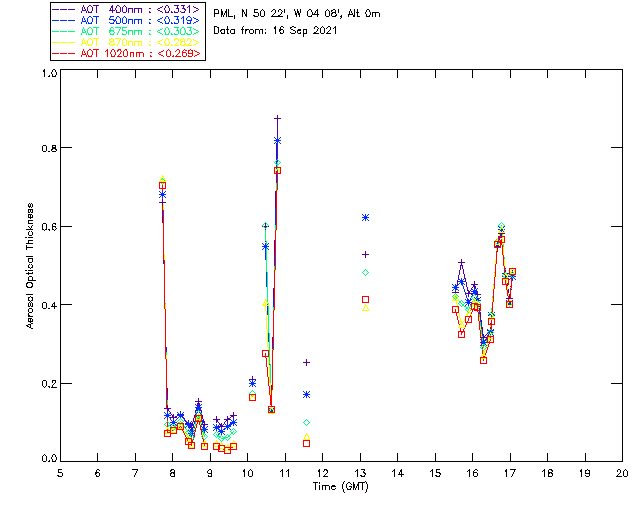Click the 'Time (GMT)' x-axis title
640x512 pixels.
tap(340, 487)
